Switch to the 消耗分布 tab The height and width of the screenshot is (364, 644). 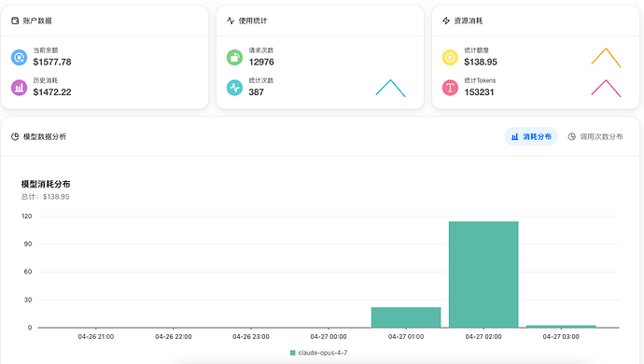531,137
